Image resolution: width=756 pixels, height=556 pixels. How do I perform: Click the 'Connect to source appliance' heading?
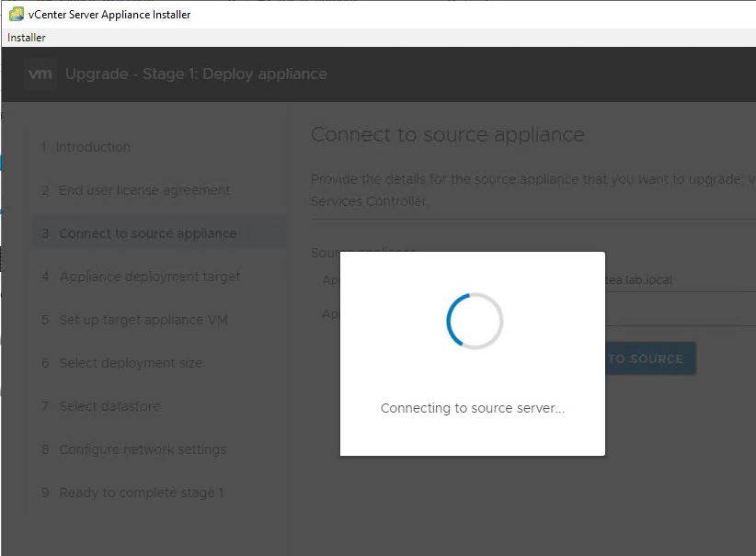click(447, 134)
